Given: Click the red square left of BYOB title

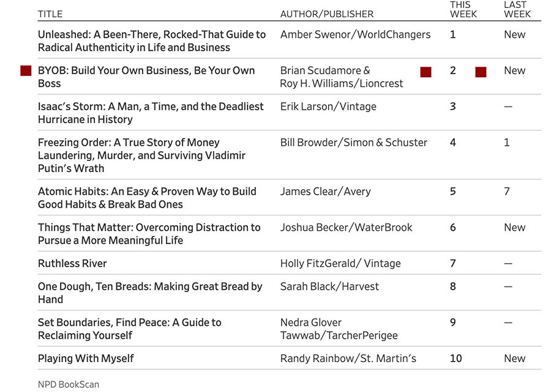Looking at the screenshot, I should point(26,71).
